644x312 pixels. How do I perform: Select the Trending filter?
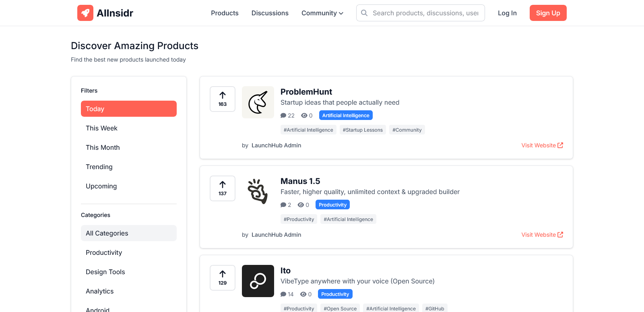(99, 167)
